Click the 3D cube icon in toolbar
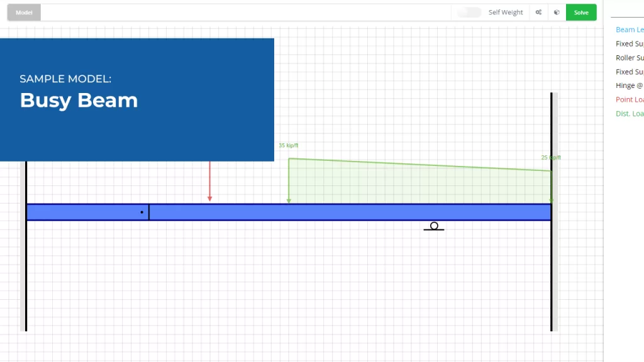 pos(557,13)
